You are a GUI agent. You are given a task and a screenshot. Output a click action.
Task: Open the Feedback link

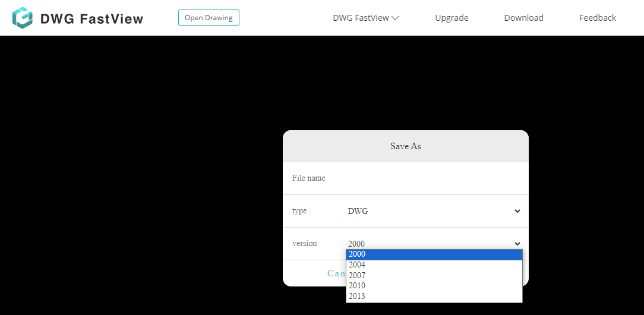click(x=598, y=18)
